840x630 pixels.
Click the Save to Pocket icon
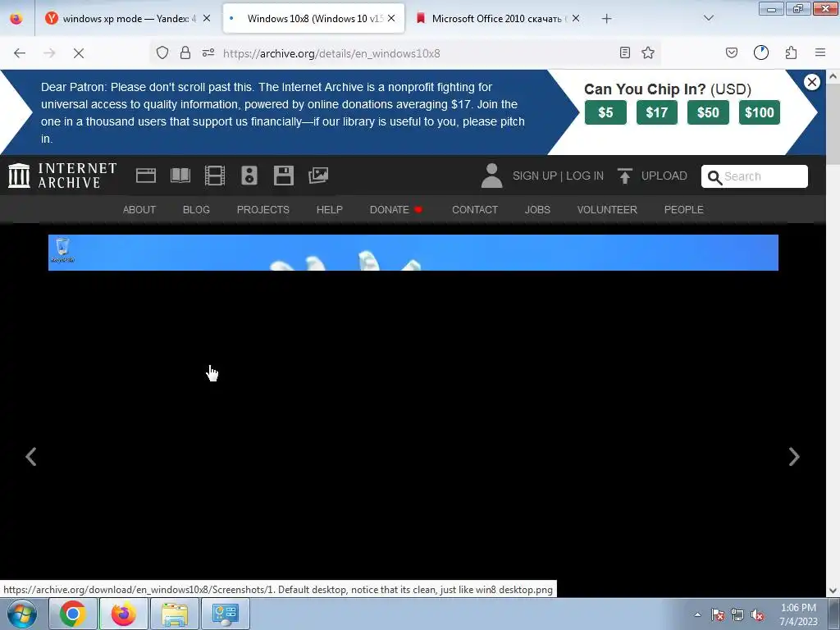point(732,52)
